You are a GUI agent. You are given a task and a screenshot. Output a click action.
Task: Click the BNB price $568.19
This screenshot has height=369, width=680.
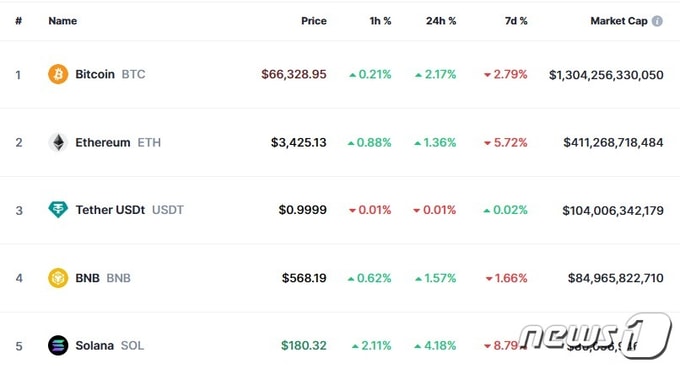(x=304, y=278)
